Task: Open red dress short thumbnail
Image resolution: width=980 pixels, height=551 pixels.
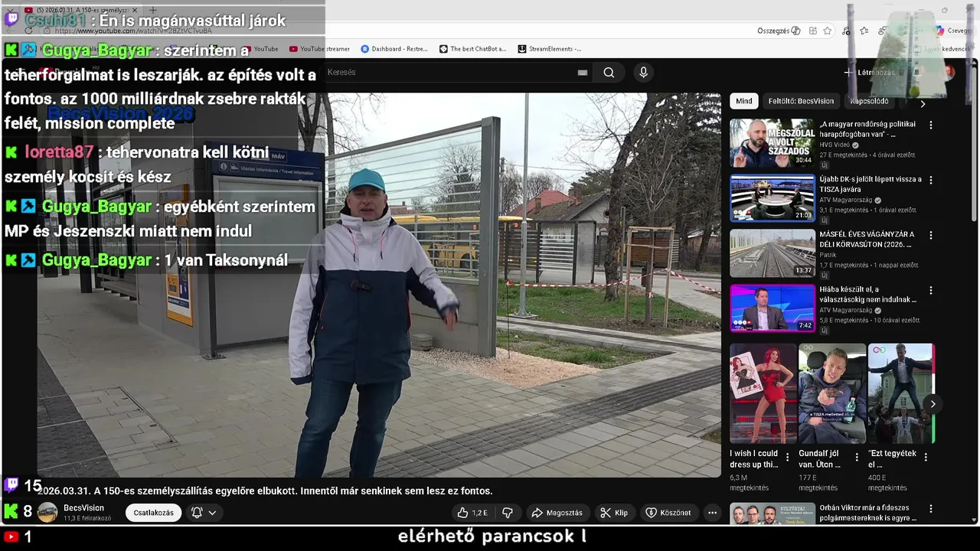Action: (x=763, y=393)
